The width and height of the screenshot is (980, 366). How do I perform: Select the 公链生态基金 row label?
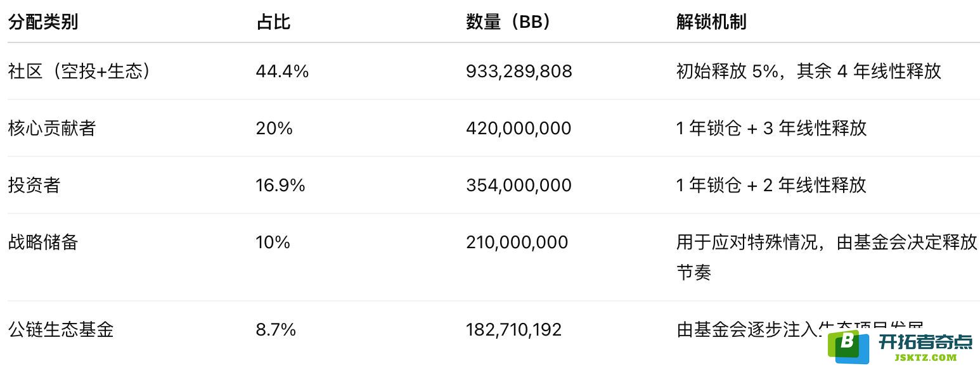coord(60,329)
